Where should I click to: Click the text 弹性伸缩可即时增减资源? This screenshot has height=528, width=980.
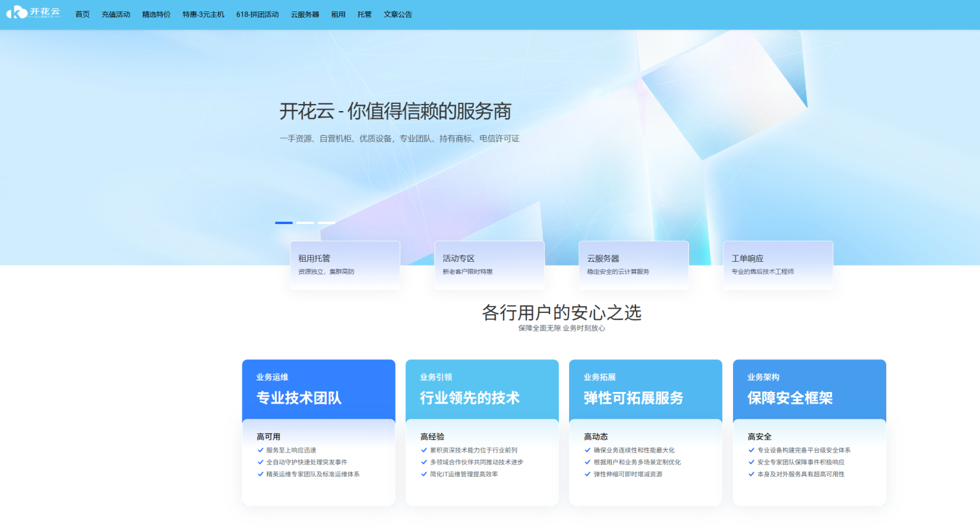pyautogui.click(x=628, y=474)
